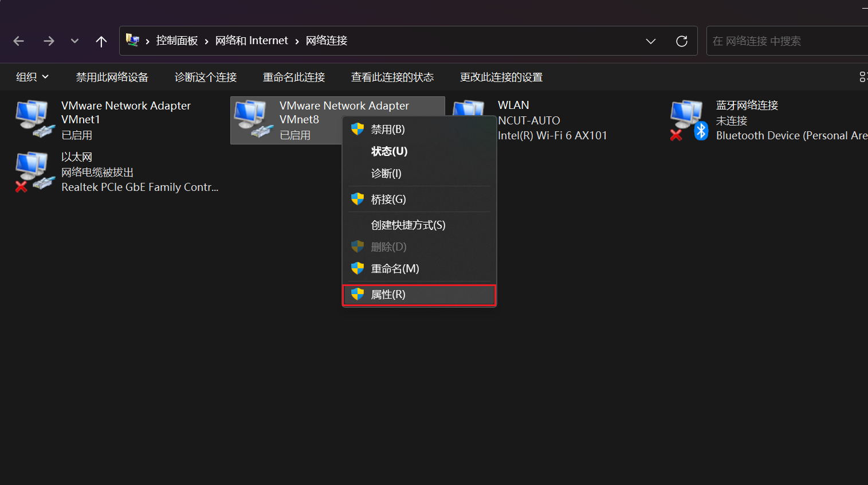Select the 以太网 adapter icon
The height and width of the screenshot is (485, 868).
point(34,171)
